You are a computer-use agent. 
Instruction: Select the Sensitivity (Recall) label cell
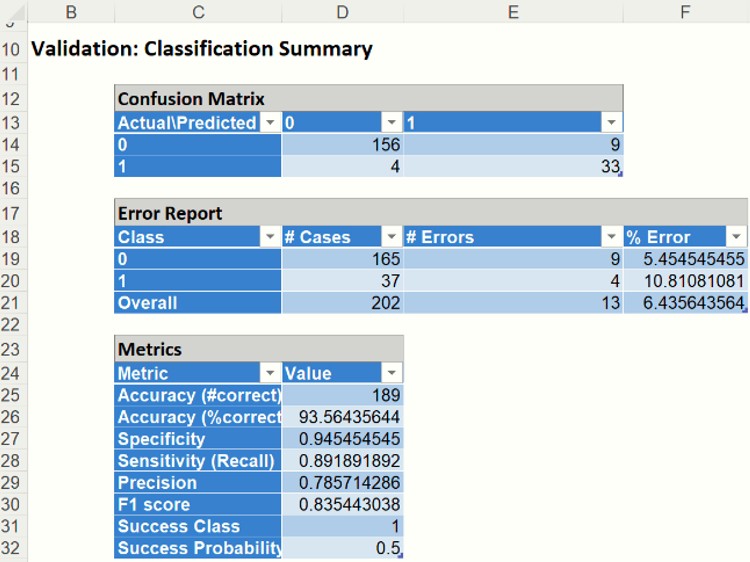coord(198,461)
